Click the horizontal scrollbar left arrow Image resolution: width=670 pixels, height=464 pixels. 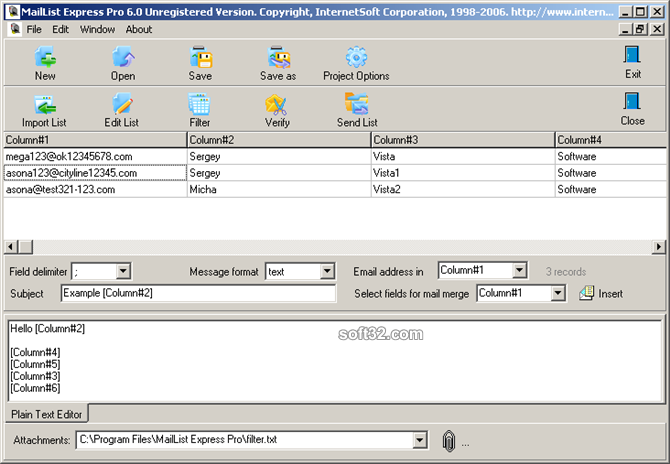(x=11, y=247)
